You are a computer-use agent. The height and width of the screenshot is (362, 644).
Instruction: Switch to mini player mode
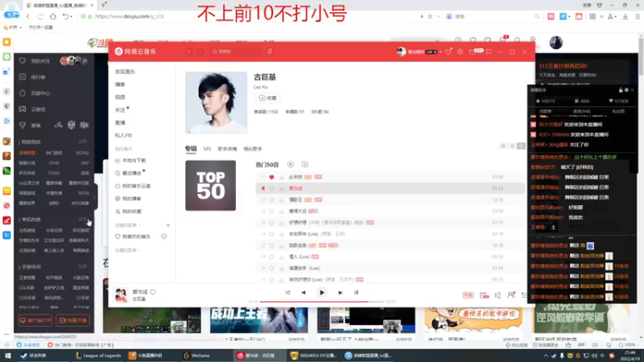click(x=489, y=51)
